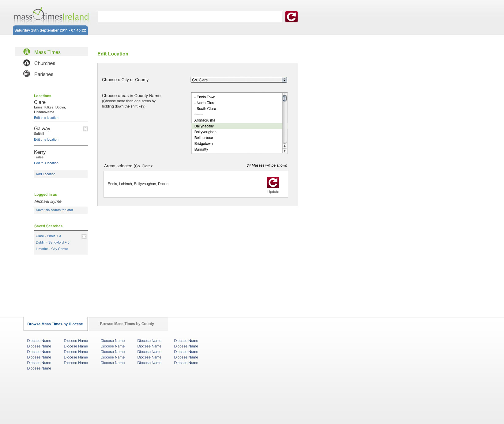This screenshot has width=504, height=424.
Task: Click the Mass Times steeple icon
Action: coord(27,52)
